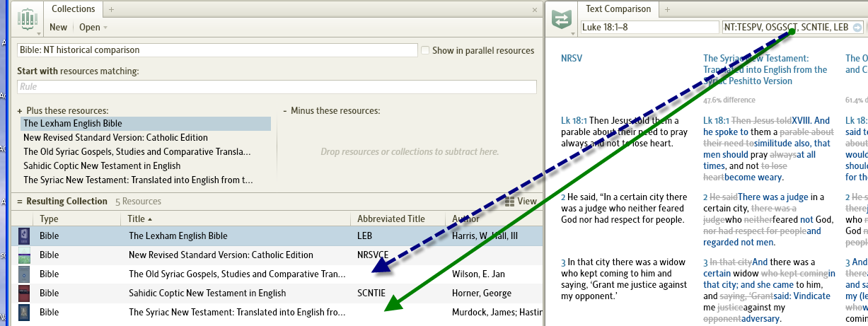Click the NT:TESPV versions list box

point(793,28)
